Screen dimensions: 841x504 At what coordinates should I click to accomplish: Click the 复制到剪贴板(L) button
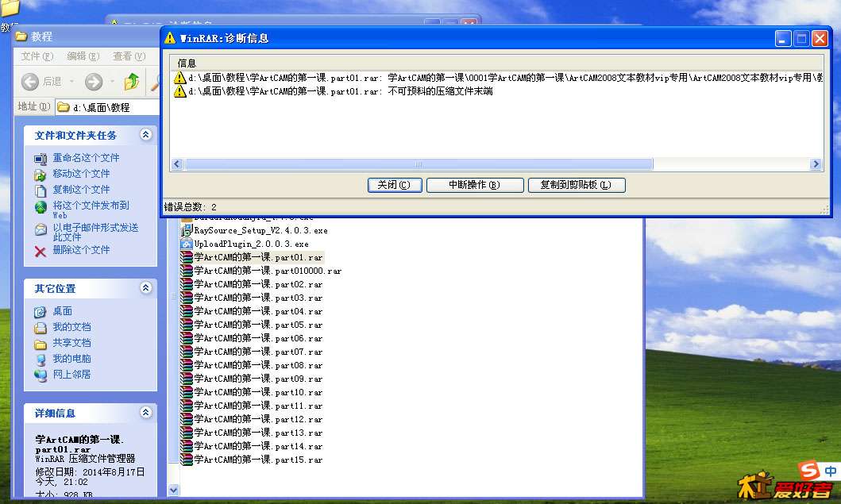point(577,185)
